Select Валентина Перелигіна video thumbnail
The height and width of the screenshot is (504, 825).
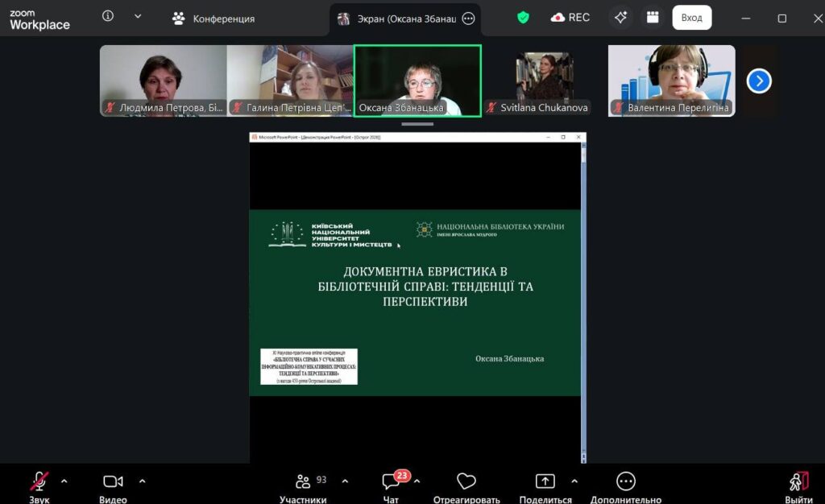672,81
